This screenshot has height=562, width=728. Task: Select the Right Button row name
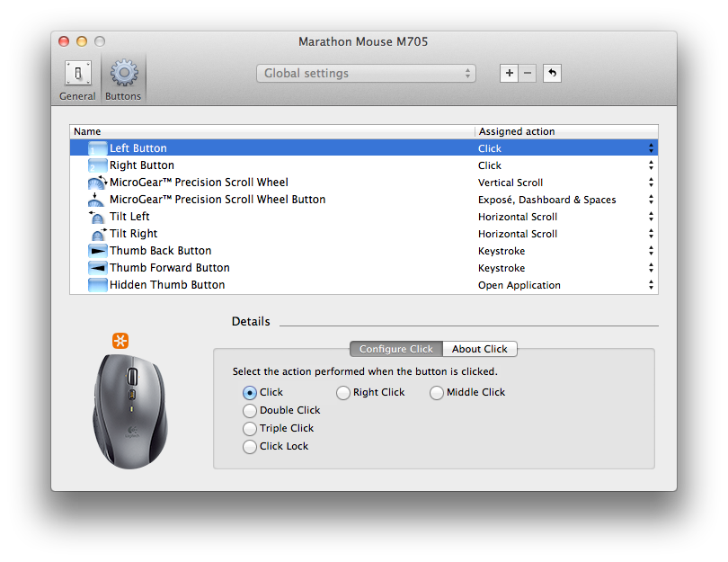tap(142, 165)
